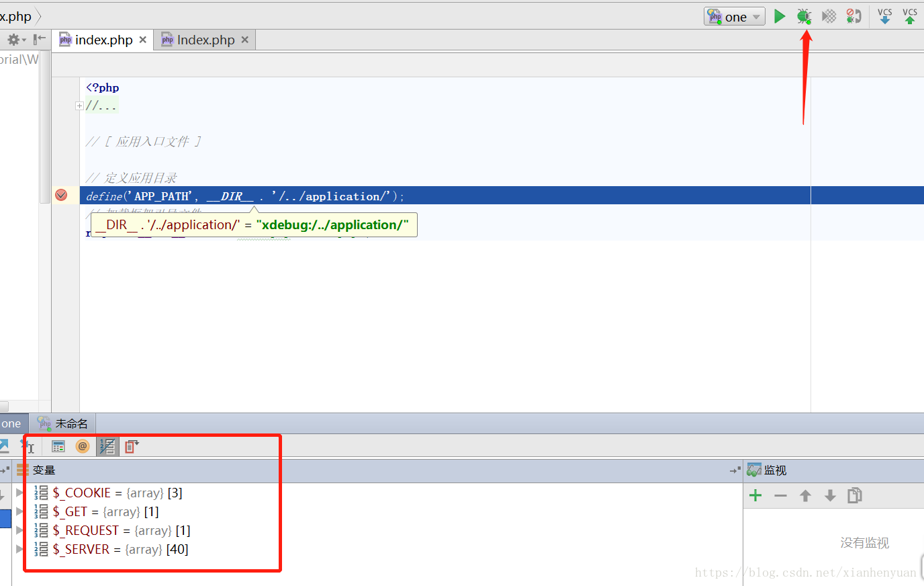Expand the $_COOKIE array
Image resolution: width=924 pixels, height=586 pixels.
click(x=19, y=493)
